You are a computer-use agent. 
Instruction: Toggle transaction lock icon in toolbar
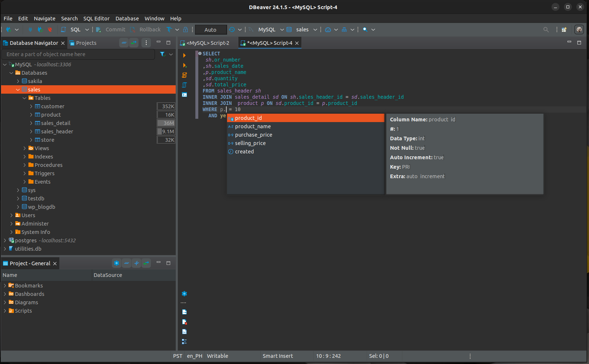(186, 30)
